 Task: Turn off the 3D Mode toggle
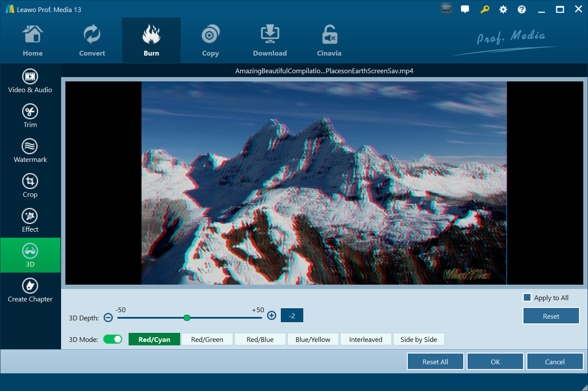113,339
